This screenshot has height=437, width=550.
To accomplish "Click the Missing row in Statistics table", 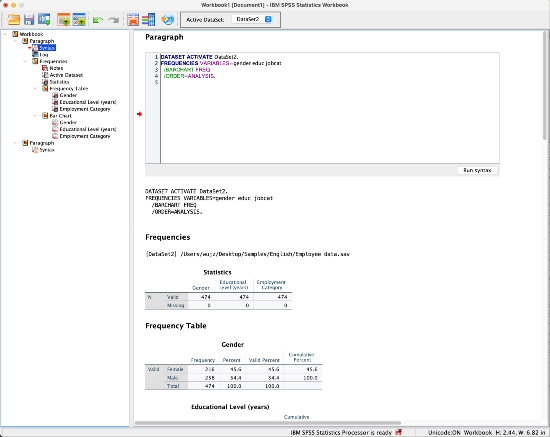I will click(x=218, y=305).
